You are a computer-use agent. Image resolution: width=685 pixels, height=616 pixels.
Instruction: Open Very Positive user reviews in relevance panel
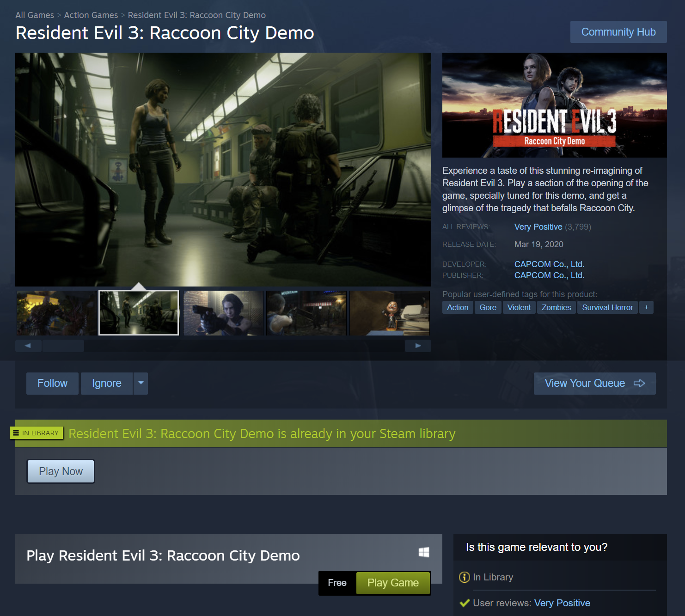tap(562, 603)
